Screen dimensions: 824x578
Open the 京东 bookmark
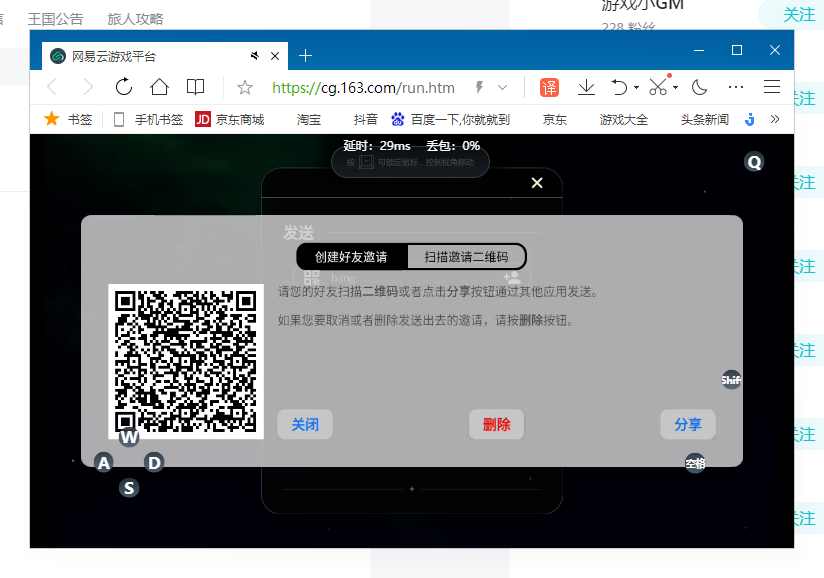554,120
